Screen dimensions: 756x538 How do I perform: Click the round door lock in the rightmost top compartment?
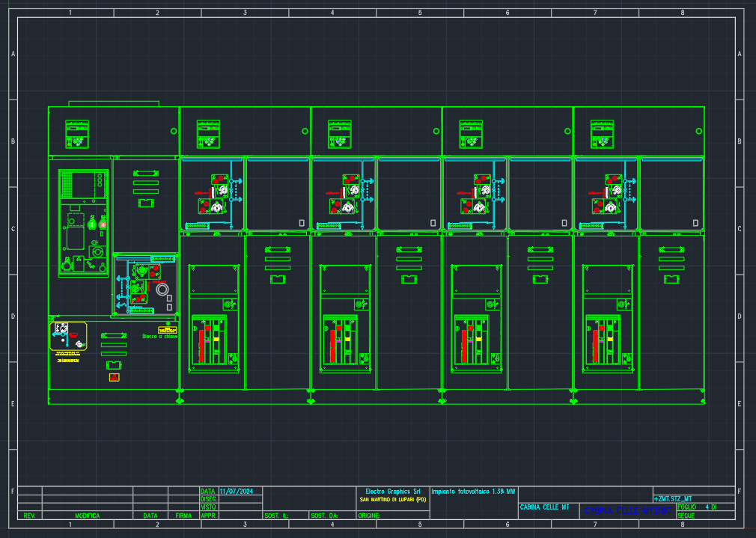(698, 131)
